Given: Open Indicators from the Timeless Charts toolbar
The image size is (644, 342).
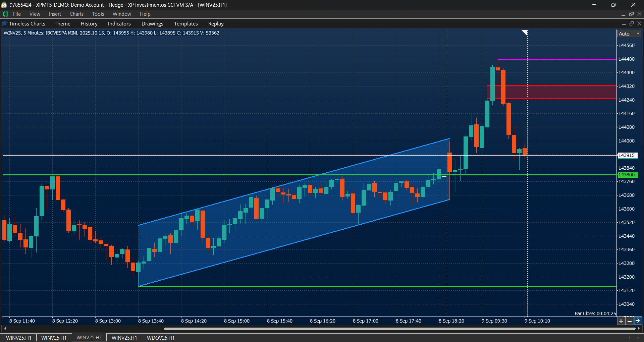Looking at the screenshot, I should [x=119, y=23].
